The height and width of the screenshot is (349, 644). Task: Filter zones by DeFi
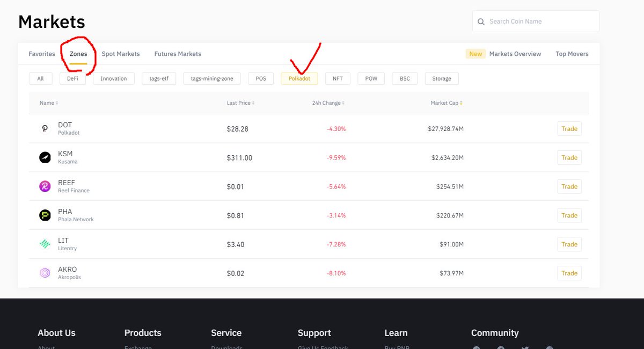point(72,78)
